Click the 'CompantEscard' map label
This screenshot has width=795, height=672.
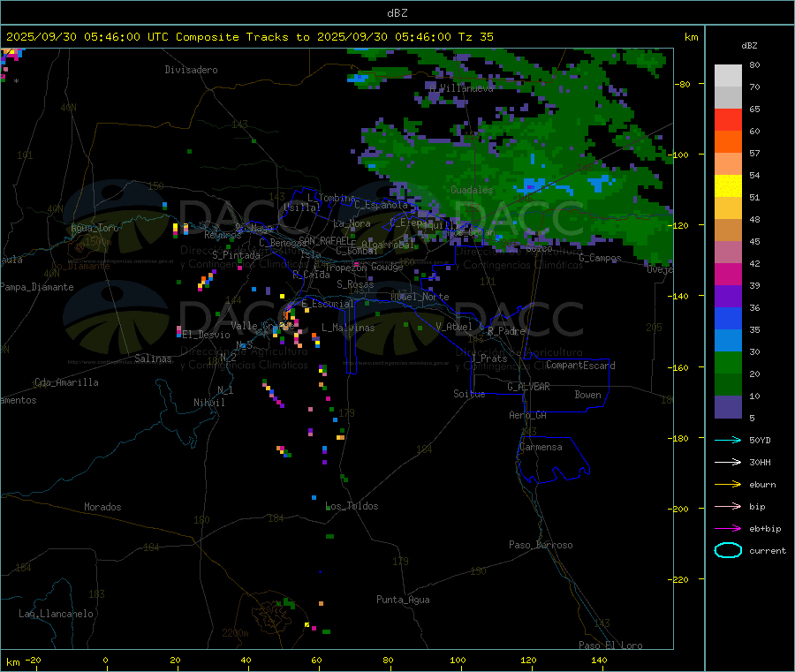(580, 366)
